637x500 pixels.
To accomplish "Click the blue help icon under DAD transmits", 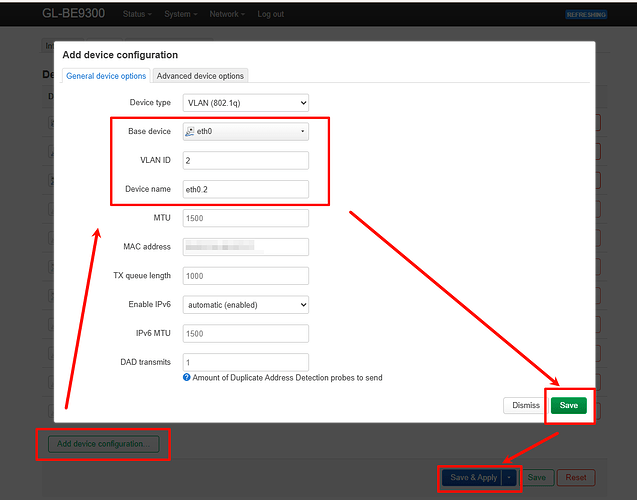I will pos(187,377).
